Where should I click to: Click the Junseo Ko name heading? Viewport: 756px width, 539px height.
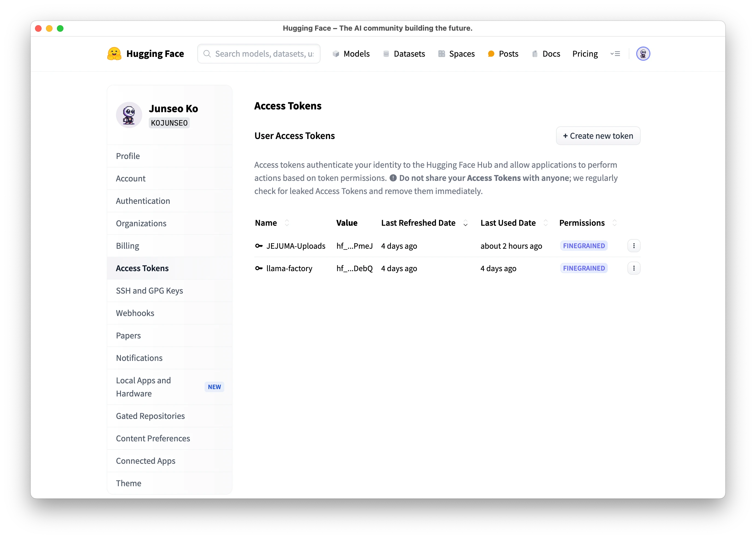pos(173,109)
